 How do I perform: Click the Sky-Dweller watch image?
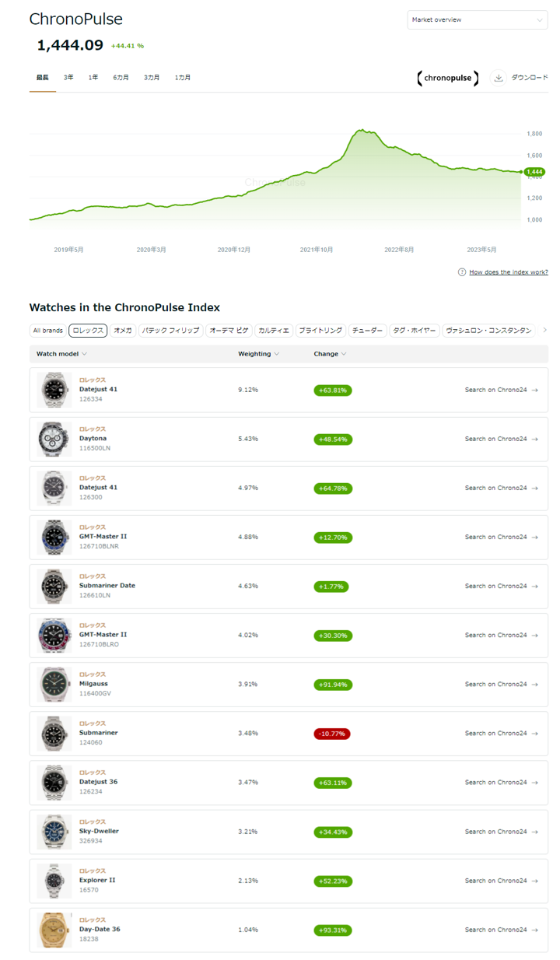54,832
